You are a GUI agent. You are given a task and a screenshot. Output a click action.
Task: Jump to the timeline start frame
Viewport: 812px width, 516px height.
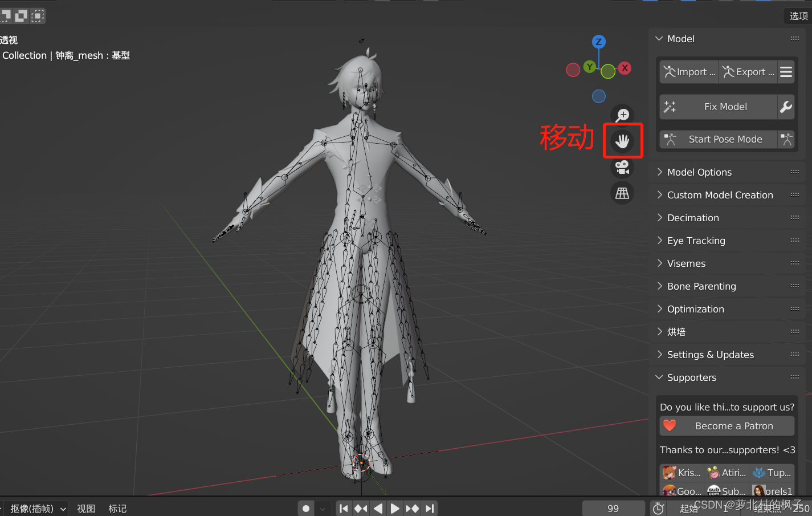[344, 508]
